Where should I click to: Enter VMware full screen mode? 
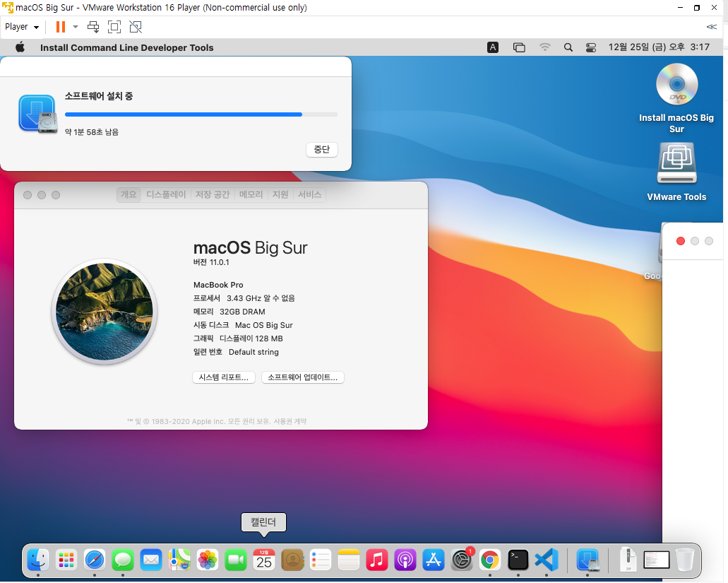114,27
